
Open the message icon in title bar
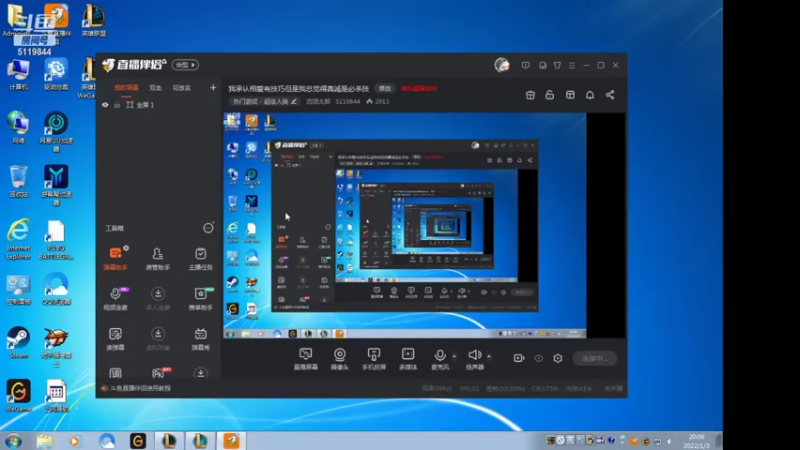click(526, 65)
